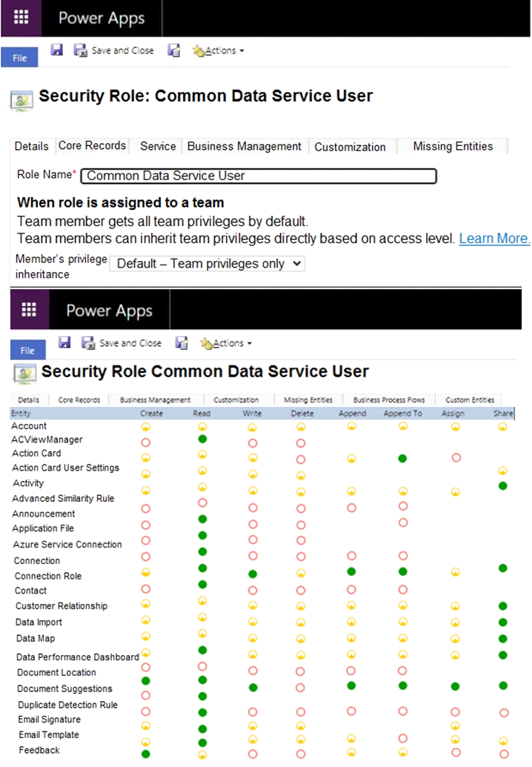This screenshot has height=767, width=532.
Task: Open Customization tab in upper window
Action: click(x=350, y=147)
